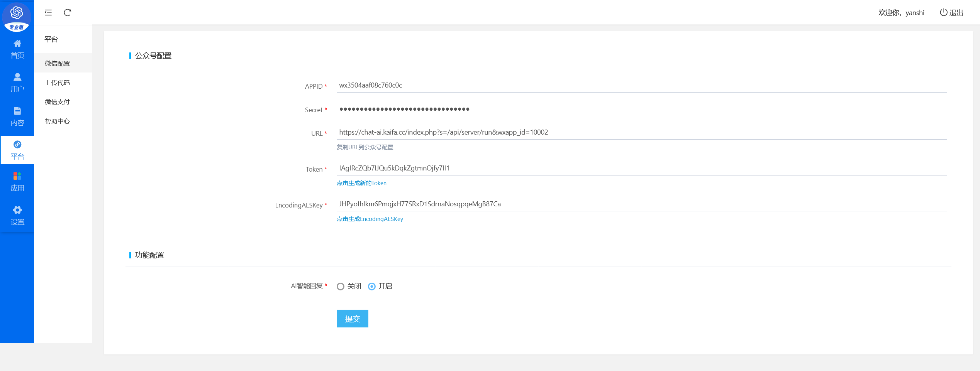Click the 退出 logout power button
This screenshot has height=371, width=980.
pyautogui.click(x=951, y=13)
